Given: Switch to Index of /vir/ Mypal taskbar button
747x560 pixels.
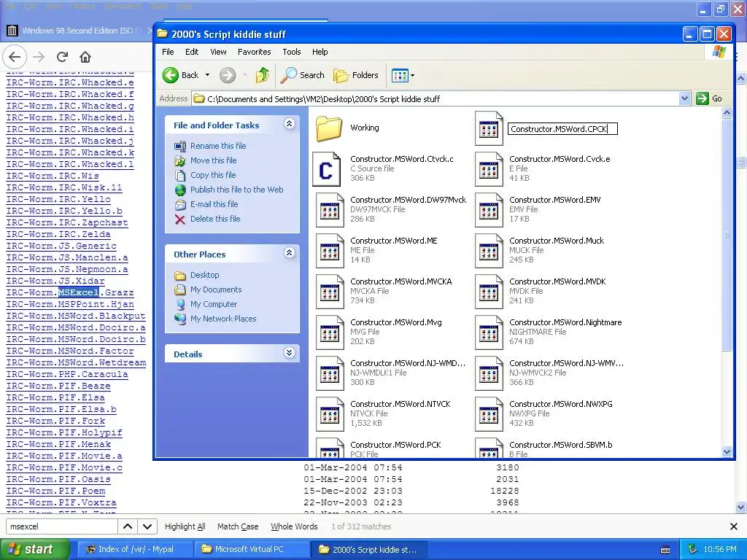Looking at the screenshot, I should pos(135,549).
